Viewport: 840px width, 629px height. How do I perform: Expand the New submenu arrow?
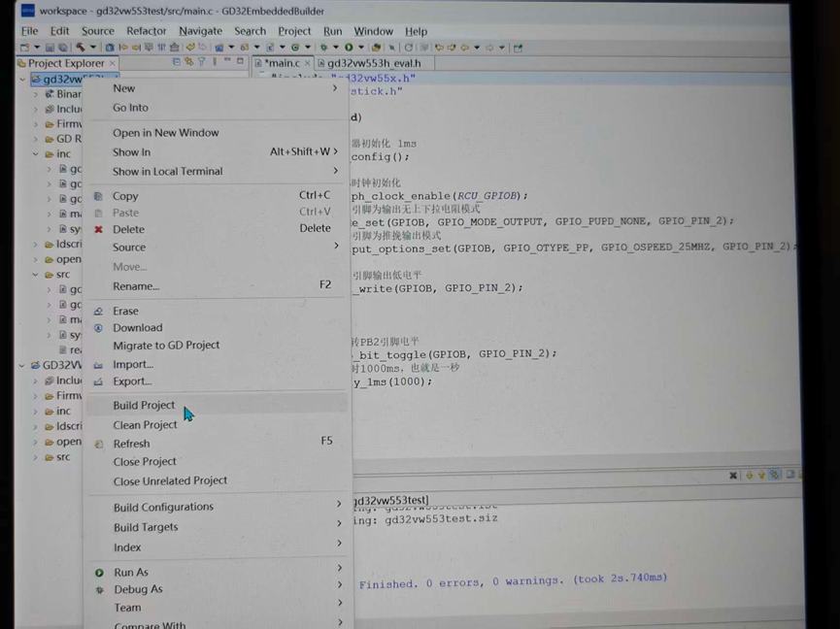pyautogui.click(x=335, y=88)
